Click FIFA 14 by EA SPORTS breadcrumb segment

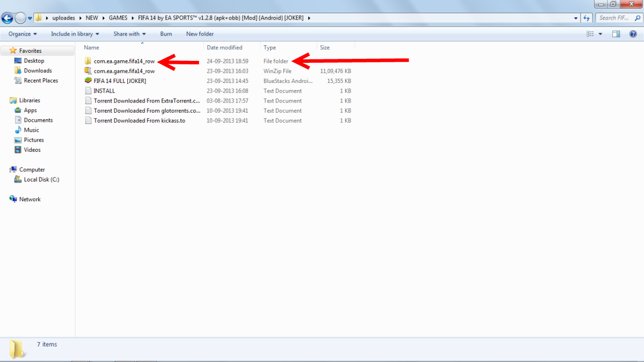pos(221,18)
